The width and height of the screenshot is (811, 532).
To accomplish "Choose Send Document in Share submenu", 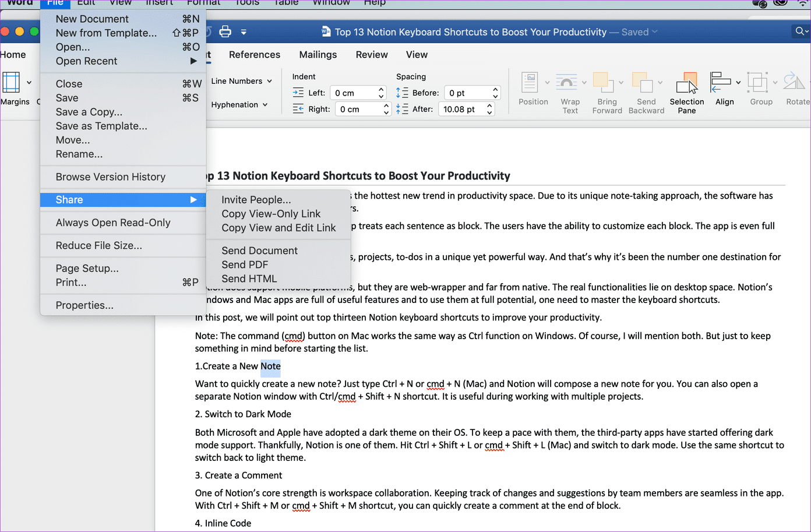I will tap(278, 251).
